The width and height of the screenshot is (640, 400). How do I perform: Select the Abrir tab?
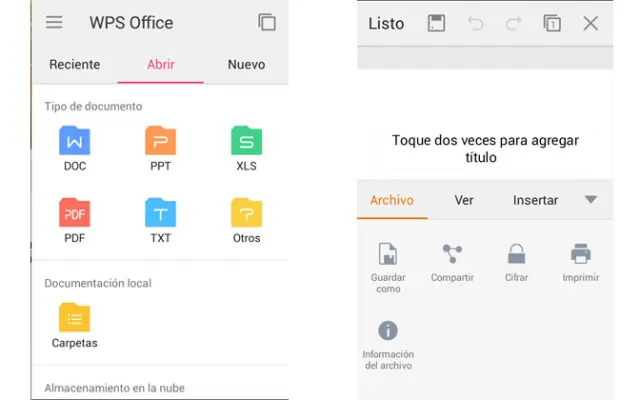click(160, 64)
